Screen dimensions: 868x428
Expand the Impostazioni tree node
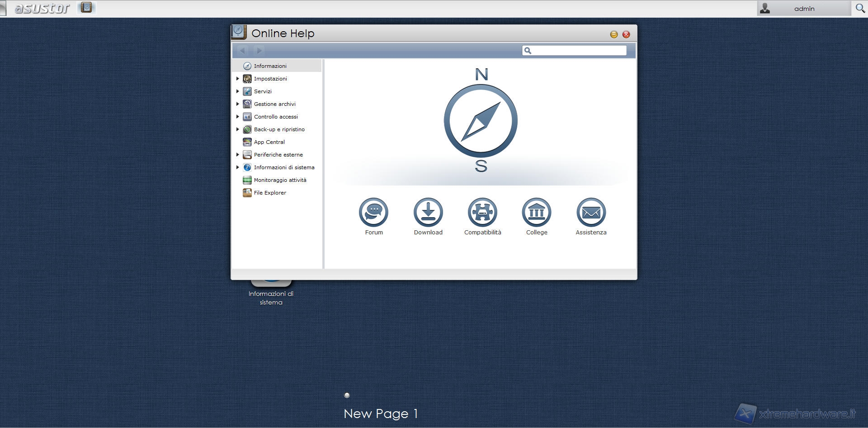pos(238,79)
